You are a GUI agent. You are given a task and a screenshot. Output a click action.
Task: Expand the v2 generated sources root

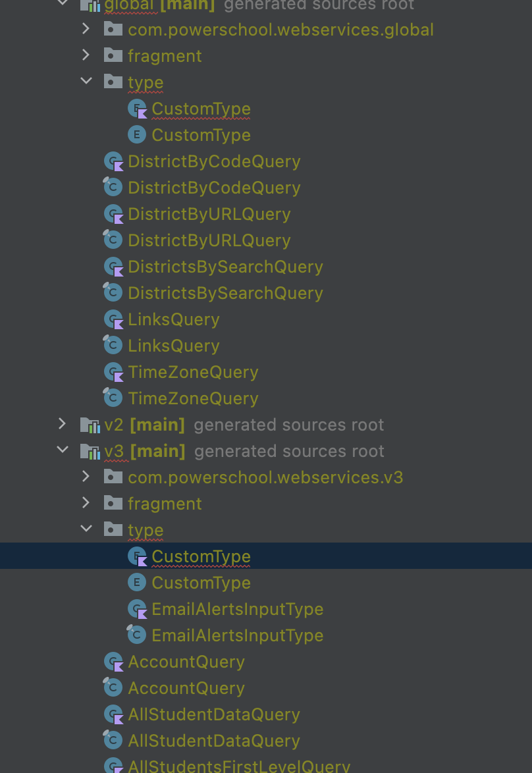click(x=61, y=424)
